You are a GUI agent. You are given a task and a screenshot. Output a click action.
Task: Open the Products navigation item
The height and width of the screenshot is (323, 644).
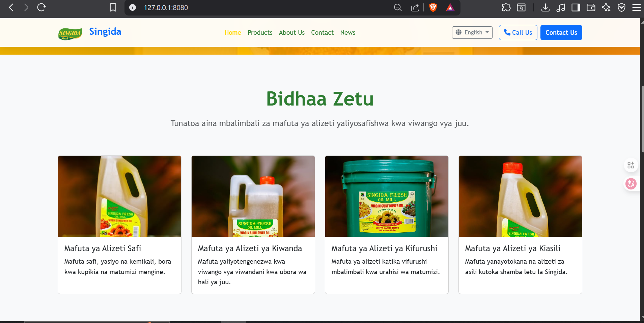click(260, 32)
